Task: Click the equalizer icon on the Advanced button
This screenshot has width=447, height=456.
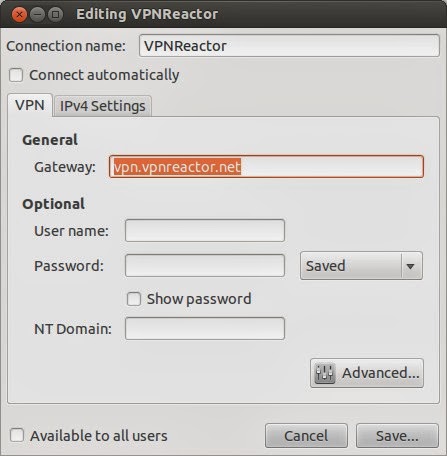Action: [324, 373]
